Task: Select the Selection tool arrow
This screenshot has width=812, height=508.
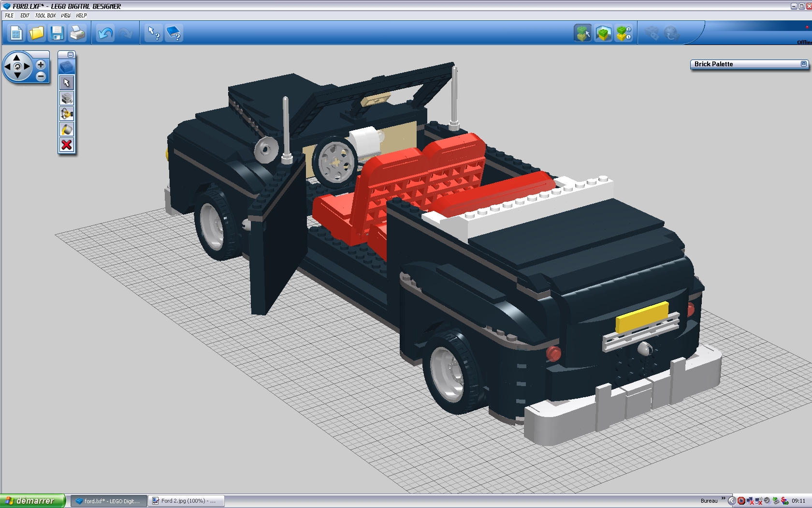Action: point(67,82)
